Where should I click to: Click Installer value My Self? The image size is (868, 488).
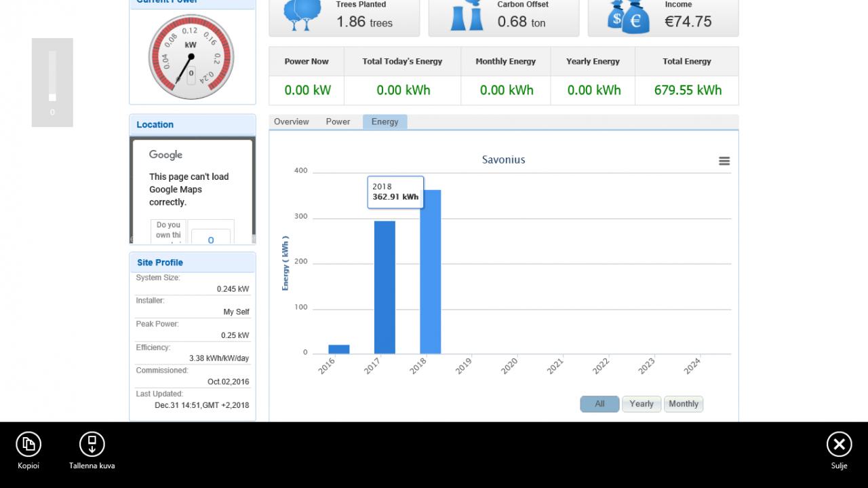pos(236,312)
